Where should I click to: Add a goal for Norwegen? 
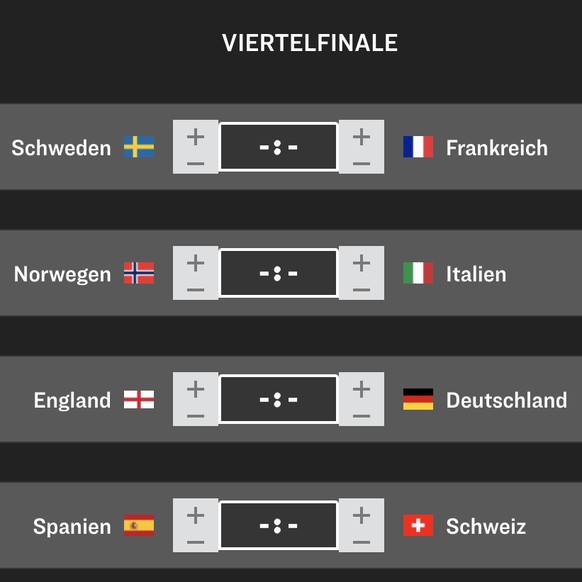pyautogui.click(x=196, y=263)
